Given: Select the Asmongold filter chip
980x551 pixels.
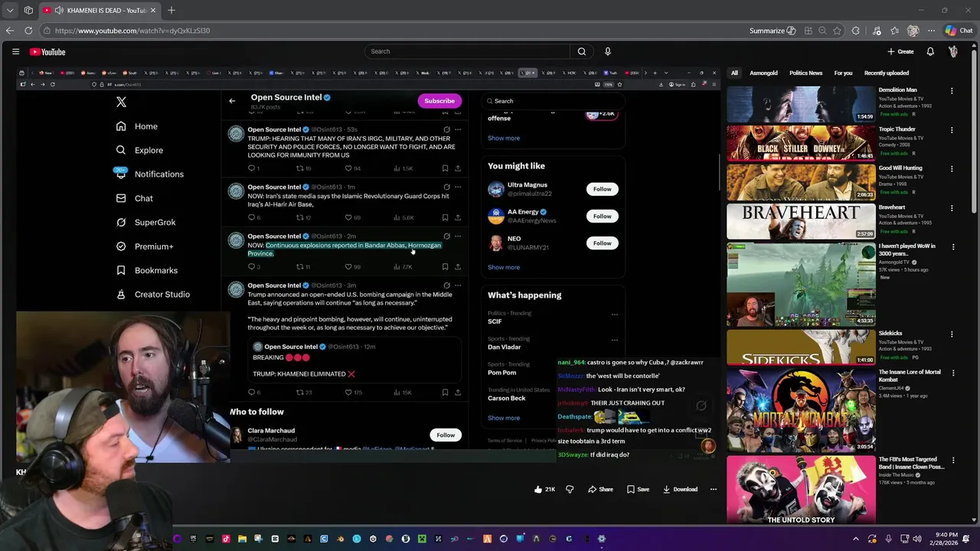Looking at the screenshot, I should coord(763,73).
